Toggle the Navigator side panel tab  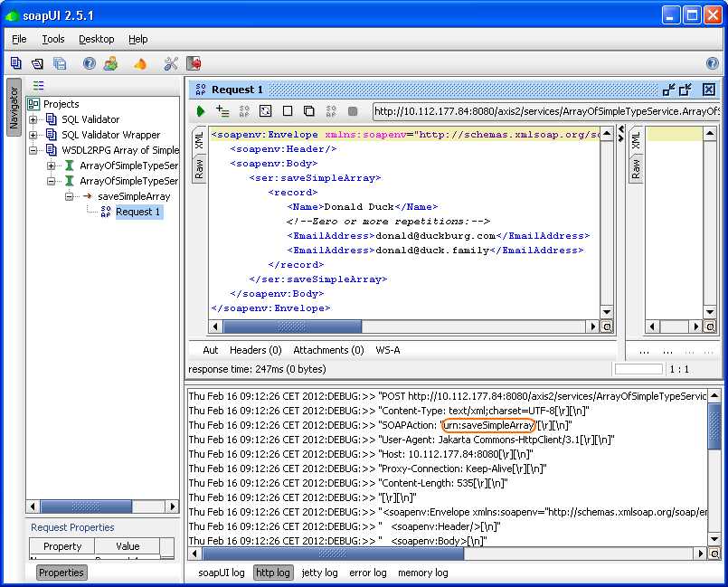pos(14,108)
